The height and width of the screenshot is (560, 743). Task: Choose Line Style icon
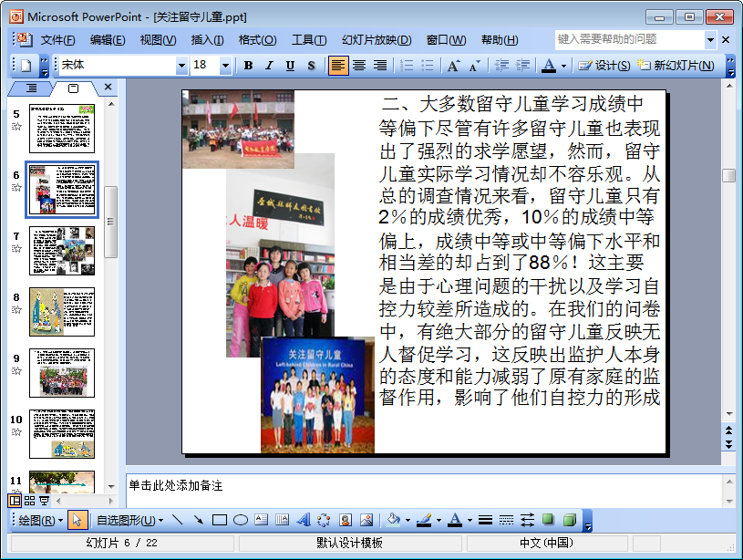(x=485, y=520)
